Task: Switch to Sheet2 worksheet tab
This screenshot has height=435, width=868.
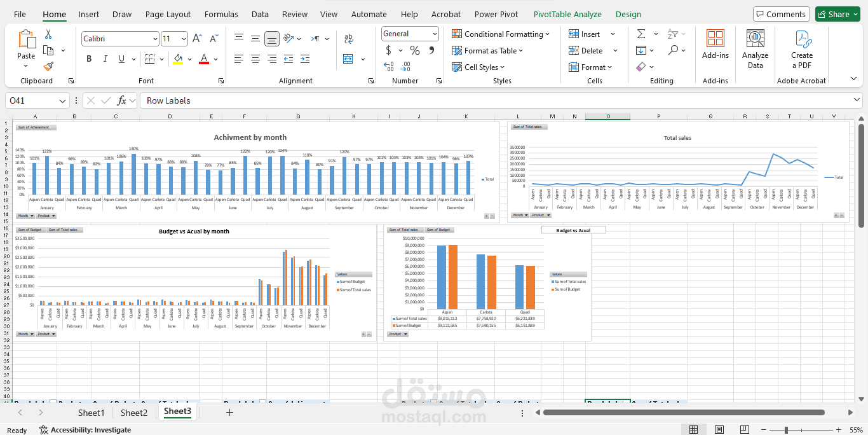Action: coord(134,413)
